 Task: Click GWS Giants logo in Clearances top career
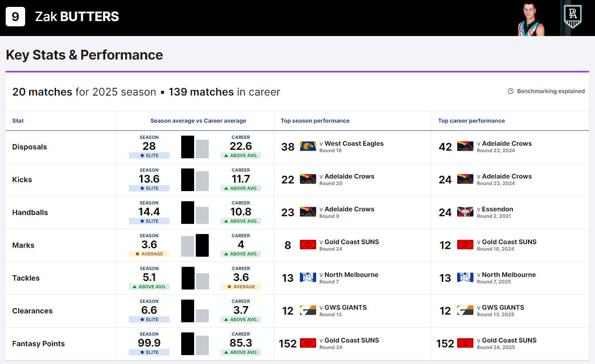(x=465, y=311)
